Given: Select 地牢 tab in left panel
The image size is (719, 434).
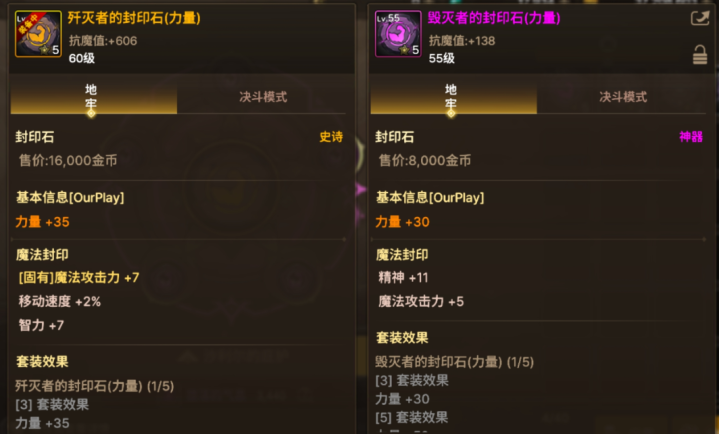Looking at the screenshot, I should click(94, 97).
